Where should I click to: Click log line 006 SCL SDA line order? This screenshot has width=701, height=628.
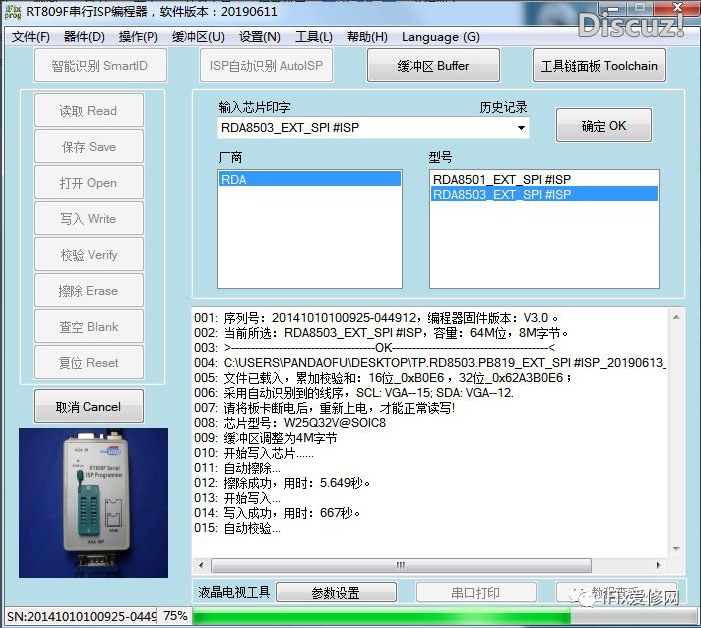coord(354,393)
